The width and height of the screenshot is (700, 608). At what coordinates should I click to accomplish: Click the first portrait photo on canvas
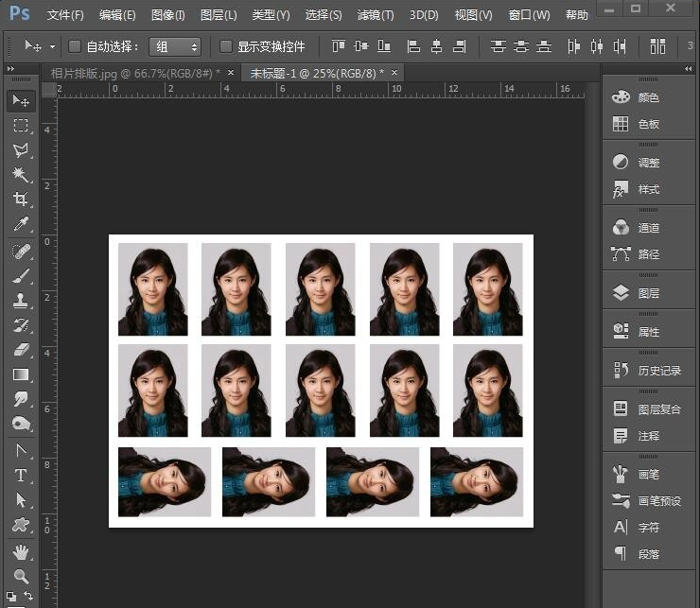pos(152,289)
